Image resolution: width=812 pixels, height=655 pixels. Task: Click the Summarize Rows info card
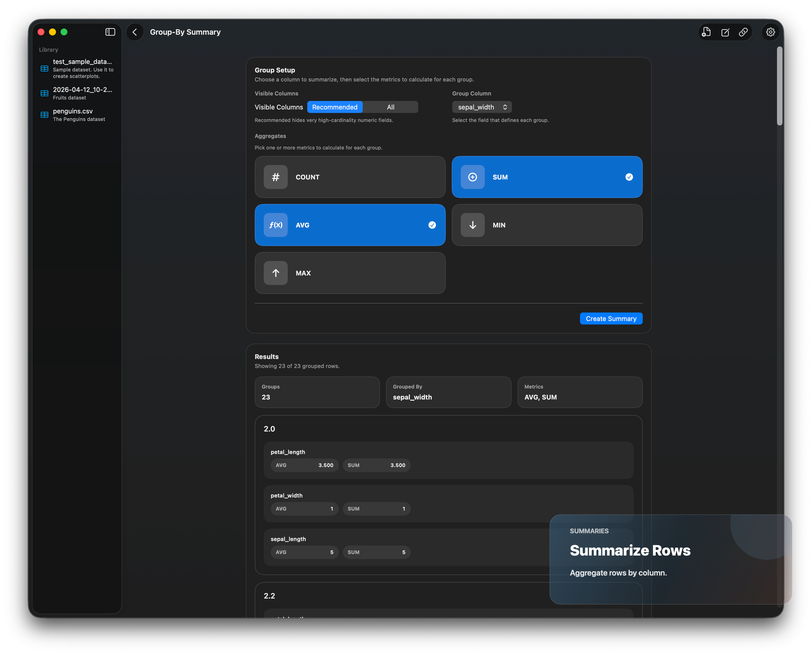click(670, 559)
